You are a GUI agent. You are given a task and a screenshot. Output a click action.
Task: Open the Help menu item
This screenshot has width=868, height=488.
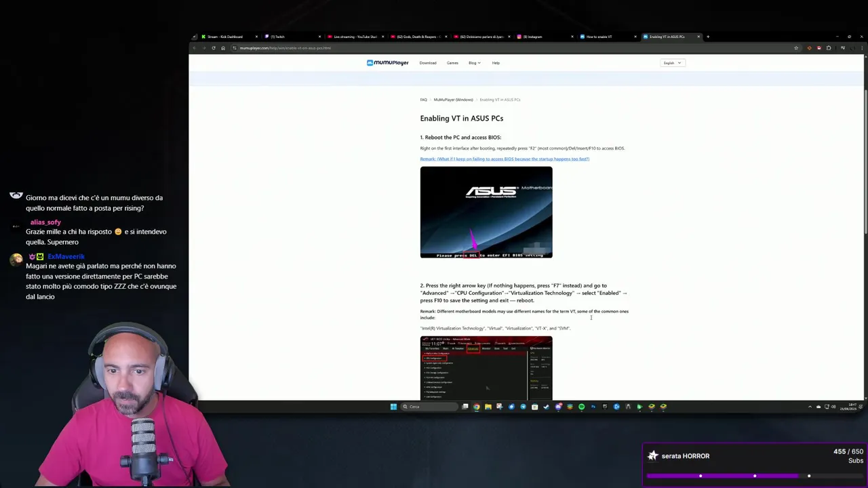[496, 63]
